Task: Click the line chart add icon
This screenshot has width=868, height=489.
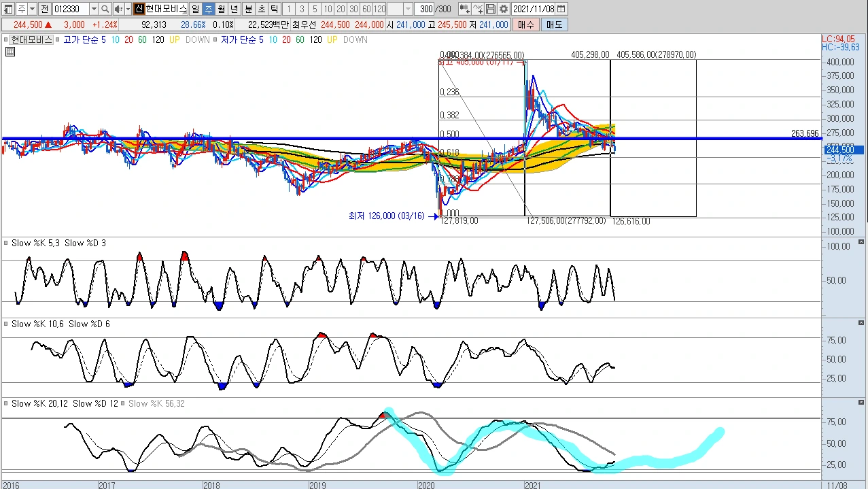Action: pos(477,9)
